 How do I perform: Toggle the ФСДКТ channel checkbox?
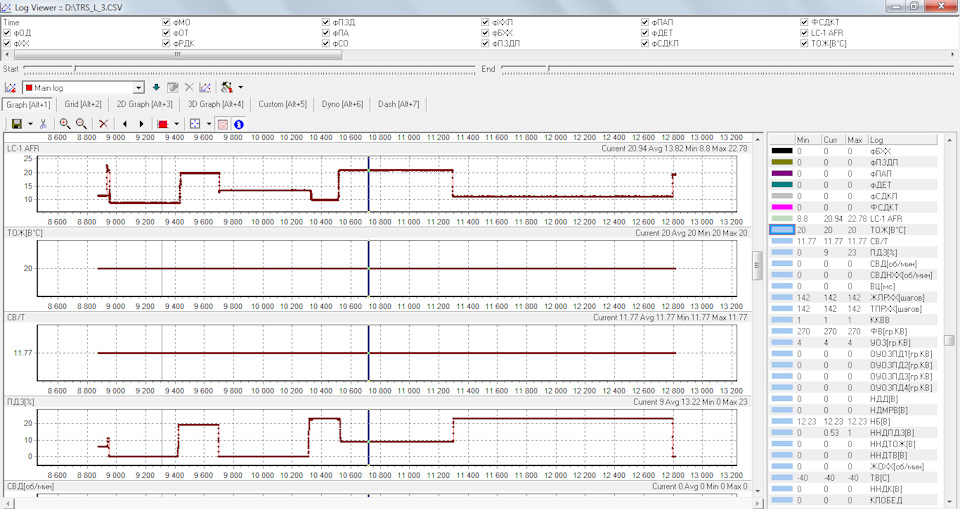coord(804,22)
